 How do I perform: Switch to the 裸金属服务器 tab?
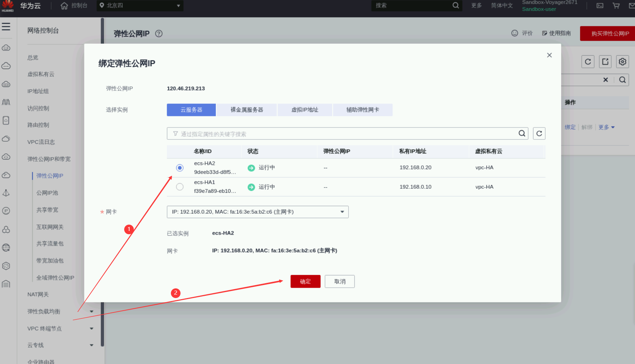247,110
